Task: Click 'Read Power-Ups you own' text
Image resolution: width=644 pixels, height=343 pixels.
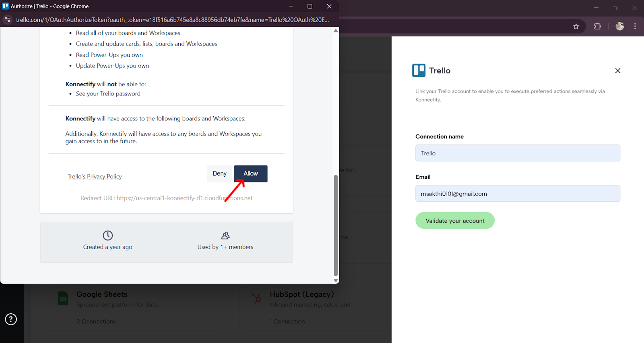Action: pyautogui.click(x=109, y=55)
